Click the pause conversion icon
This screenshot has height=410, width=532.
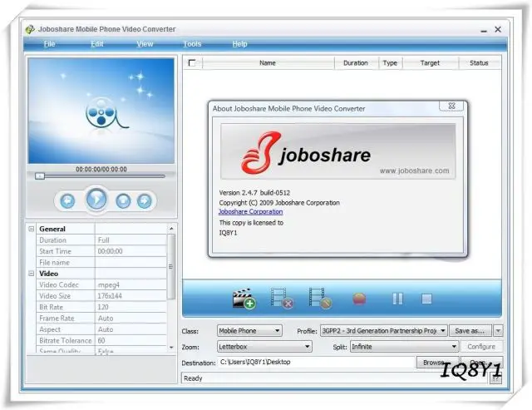coord(397,299)
